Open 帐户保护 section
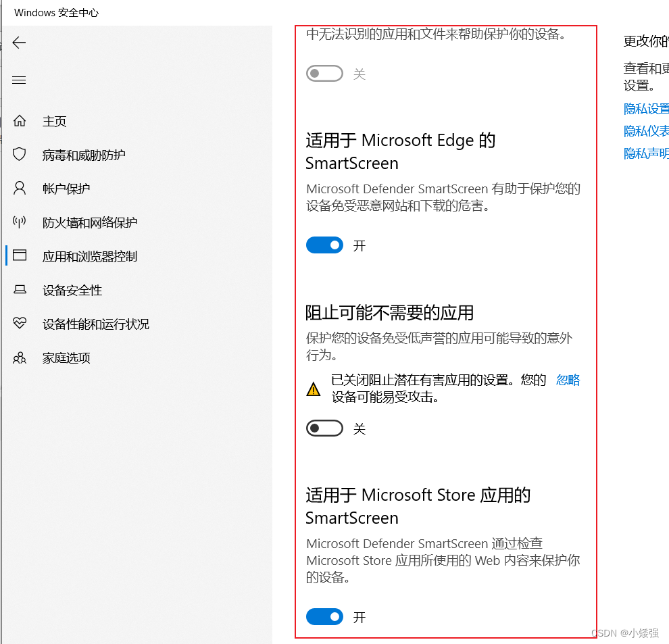This screenshot has width=669, height=644. [66, 189]
